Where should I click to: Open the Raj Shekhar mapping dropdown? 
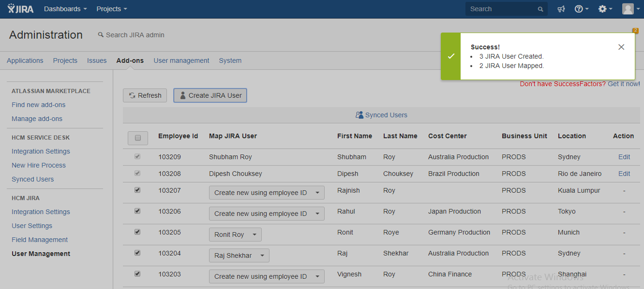[239, 255]
